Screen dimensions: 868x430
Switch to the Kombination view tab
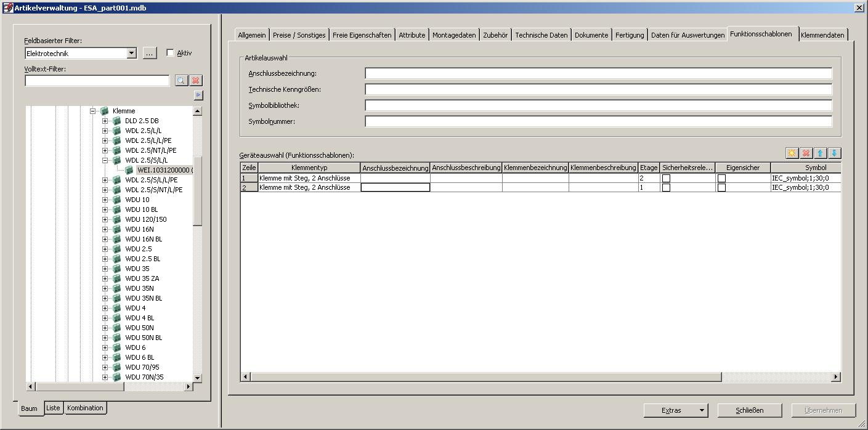click(x=85, y=408)
